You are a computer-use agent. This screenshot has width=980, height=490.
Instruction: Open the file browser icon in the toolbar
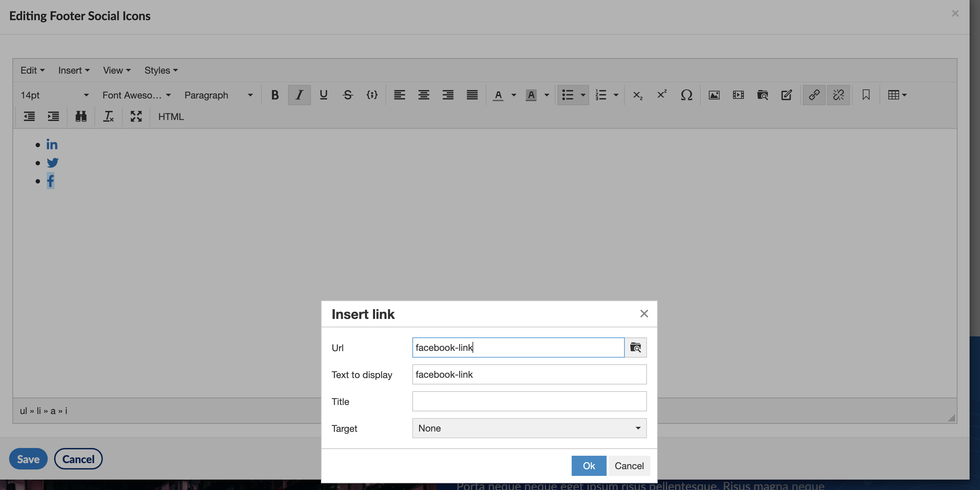(x=763, y=95)
